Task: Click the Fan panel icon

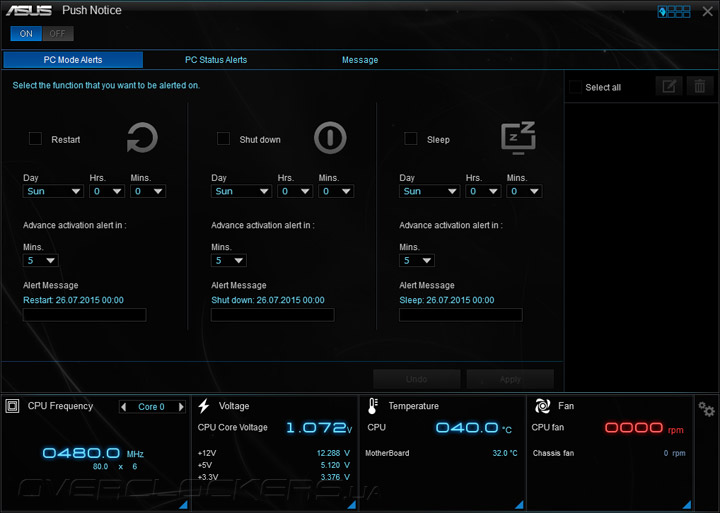Action: pyautogui.click(x=542, y=406)
